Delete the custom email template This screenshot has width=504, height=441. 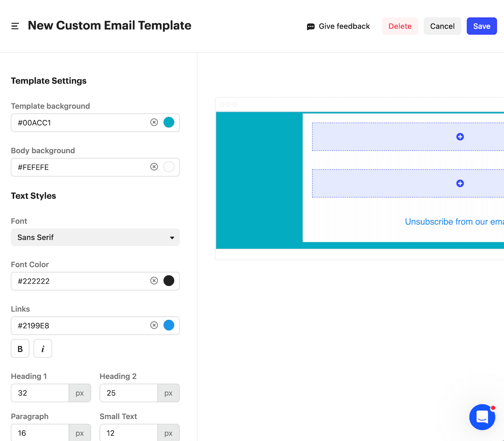pos(400,26)
